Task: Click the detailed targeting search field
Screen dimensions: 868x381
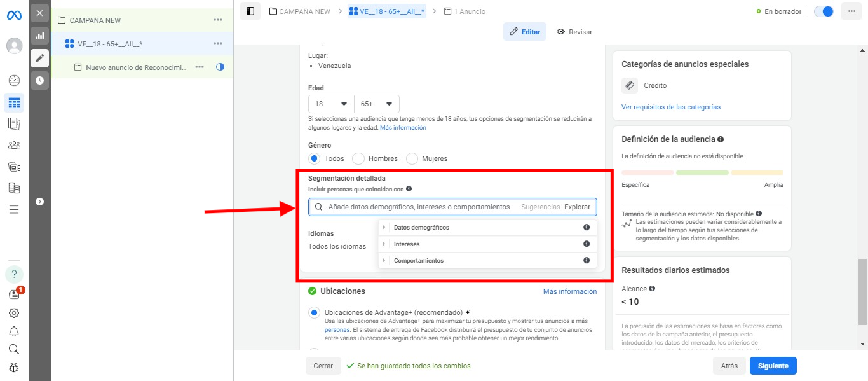Action: [452, 207]
